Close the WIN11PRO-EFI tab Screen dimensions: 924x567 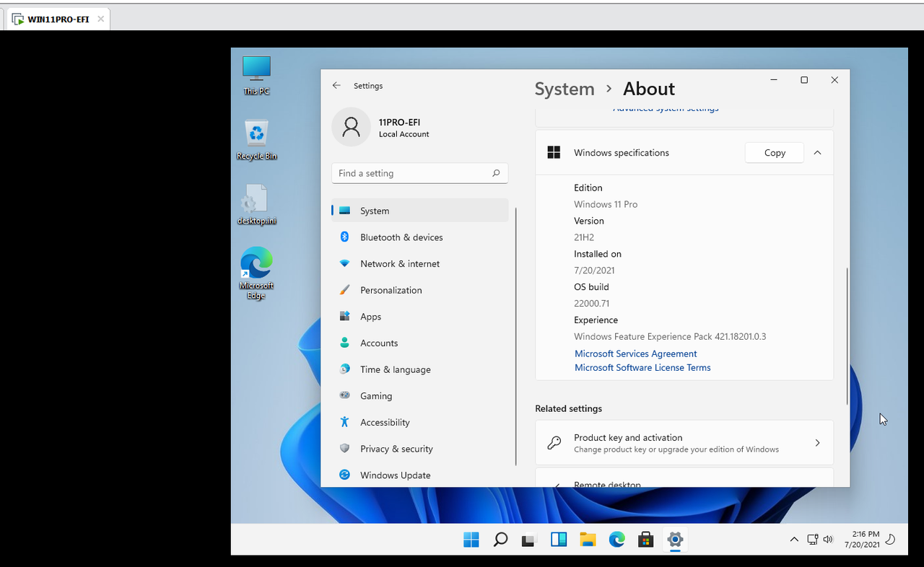[x=101, y=19]
